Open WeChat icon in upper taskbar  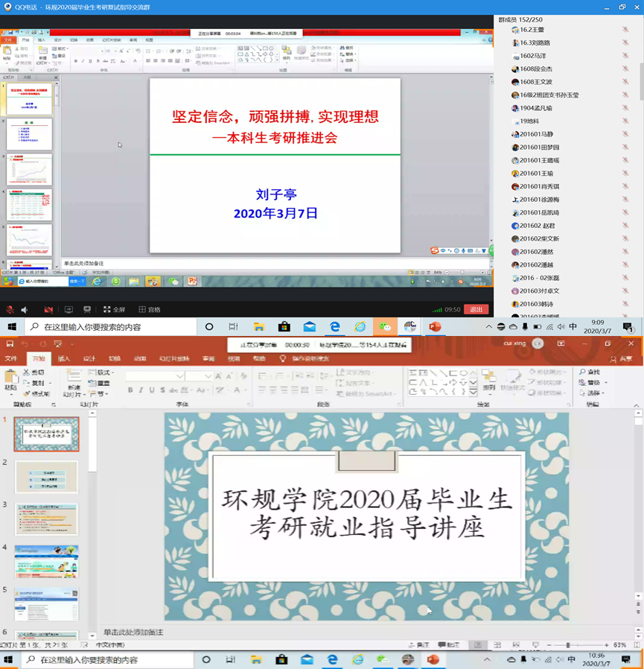[x=385, y=327]
